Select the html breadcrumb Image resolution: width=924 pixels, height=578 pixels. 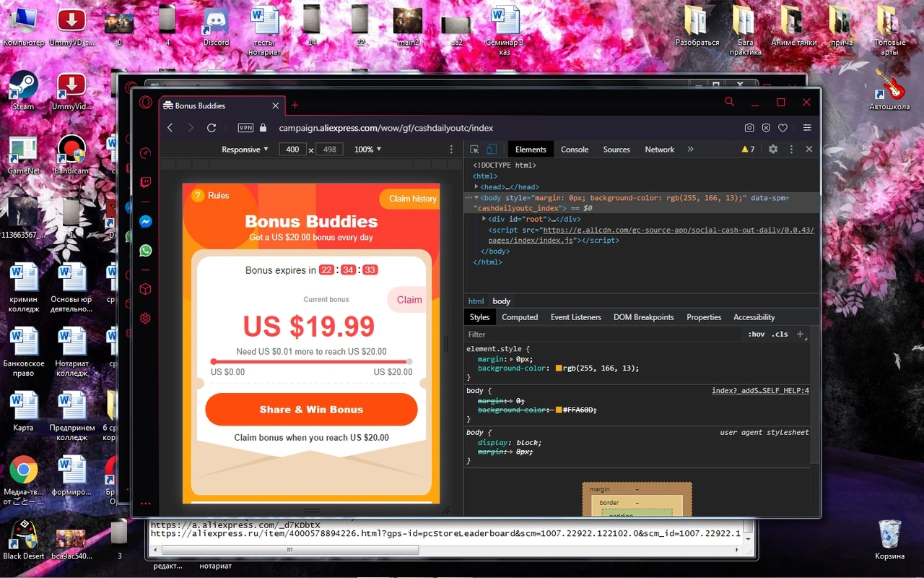(476, 301)
